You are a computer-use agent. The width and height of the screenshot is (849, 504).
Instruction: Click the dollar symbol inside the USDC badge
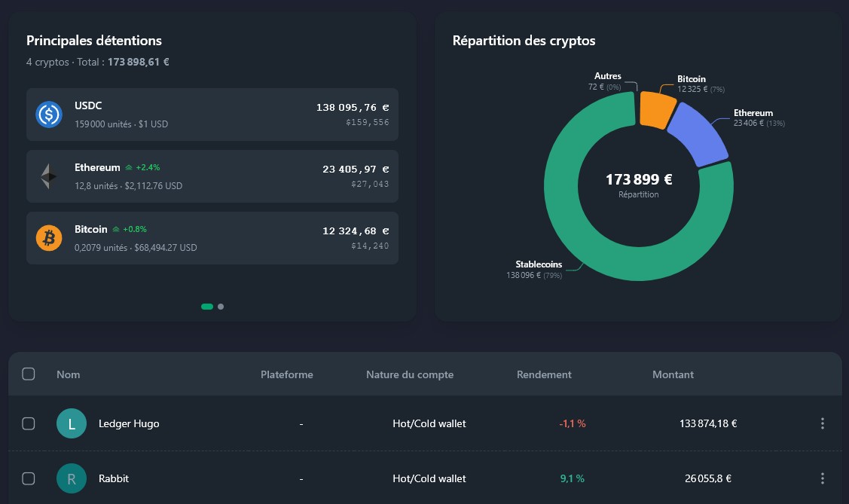(x=48, y=114)
